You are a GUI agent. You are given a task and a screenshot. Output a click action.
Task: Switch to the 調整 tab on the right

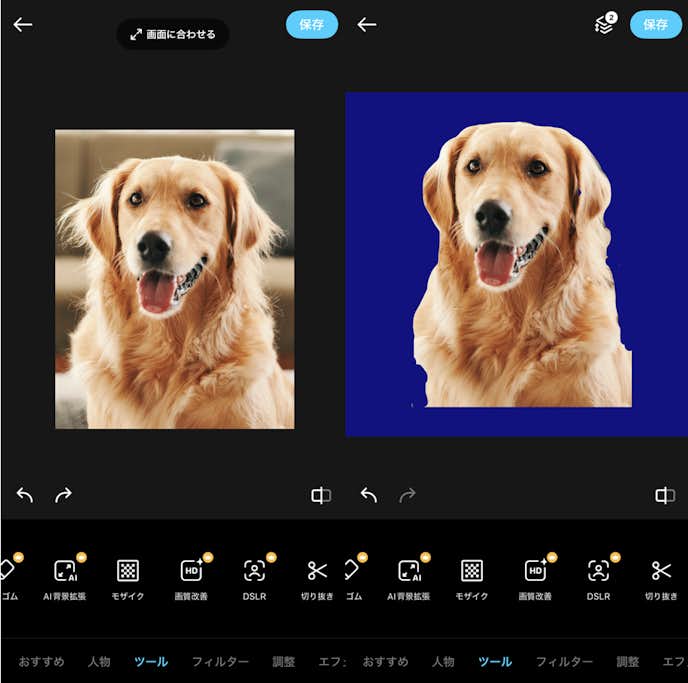(x=628, y=662)
